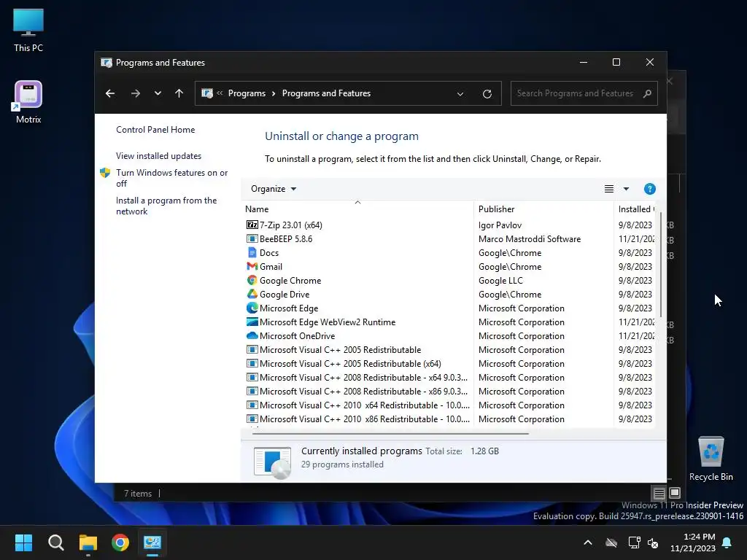Expand the address path double chevron
The image size is (747, 560).
tap(220, 93)
